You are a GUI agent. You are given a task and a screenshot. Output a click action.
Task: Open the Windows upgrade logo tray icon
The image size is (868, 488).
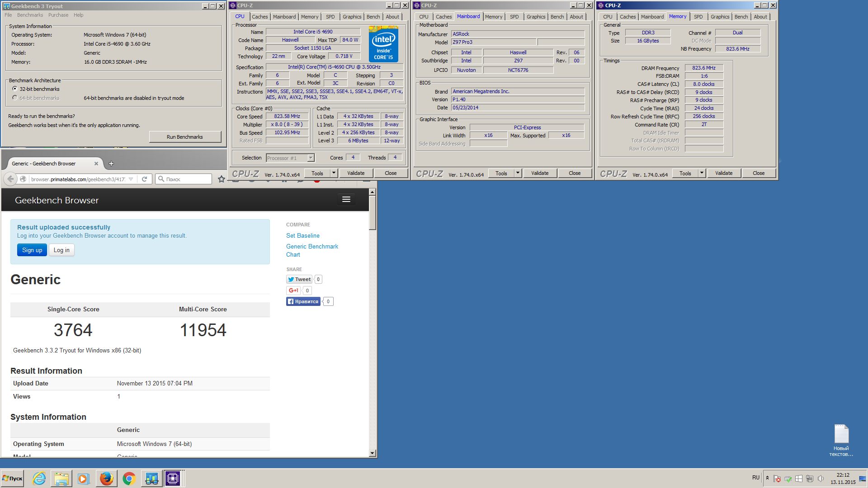(799, 479)
